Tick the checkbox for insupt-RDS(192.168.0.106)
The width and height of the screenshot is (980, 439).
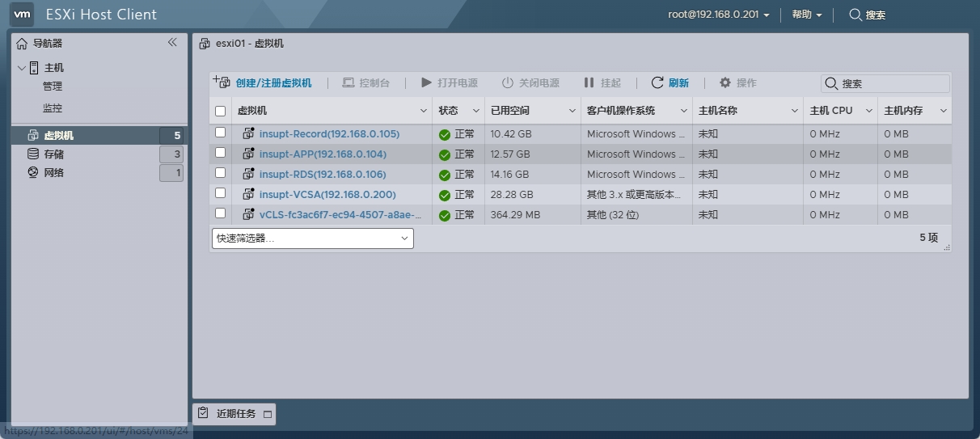coord(220,173)
